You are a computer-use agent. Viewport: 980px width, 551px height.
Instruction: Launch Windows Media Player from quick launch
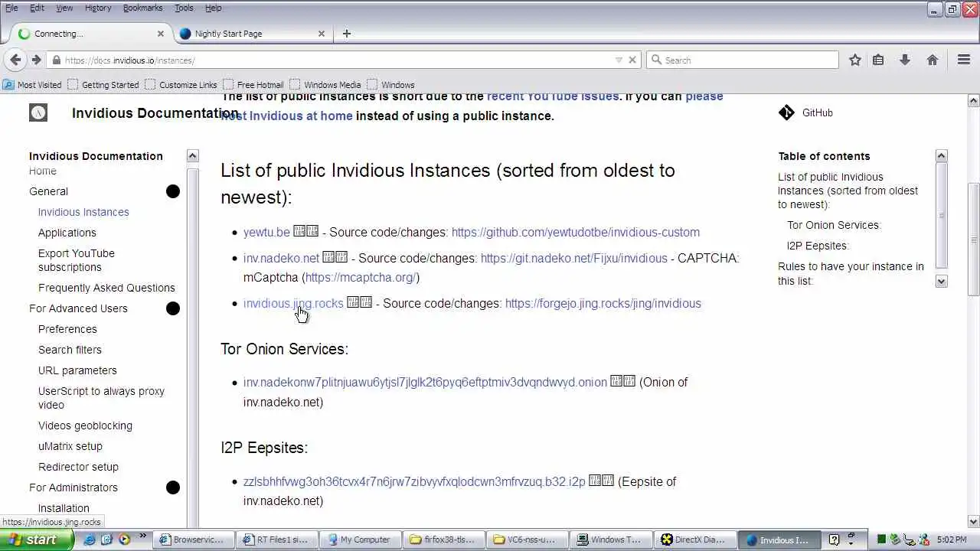124,540
